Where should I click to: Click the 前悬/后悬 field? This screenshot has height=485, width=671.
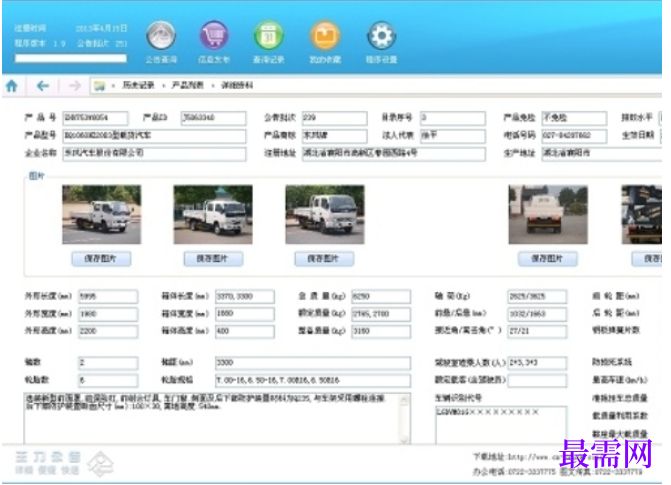537,314
